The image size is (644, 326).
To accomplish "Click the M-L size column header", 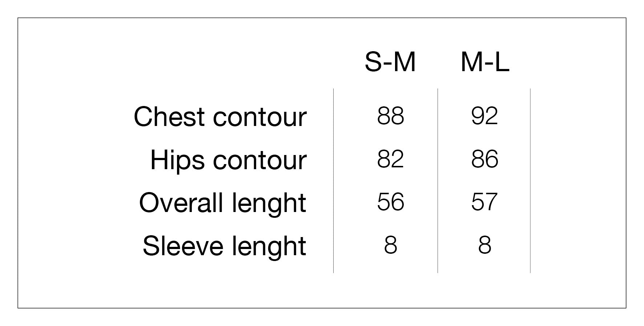I will click(485, 62).
